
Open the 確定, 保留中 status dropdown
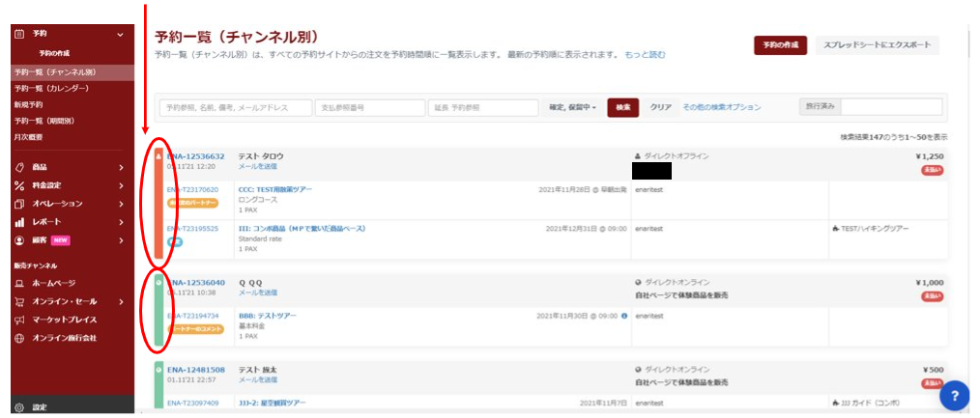572,107
